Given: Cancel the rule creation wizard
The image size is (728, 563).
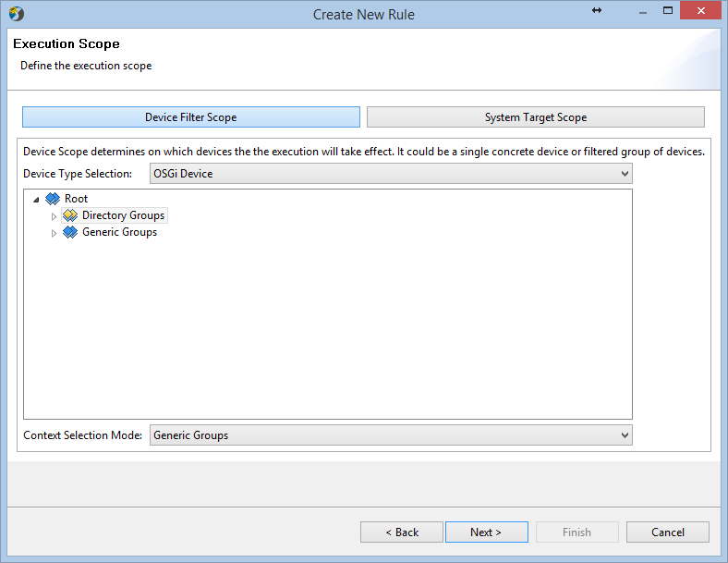Looking at the screenshot, I should 668,532.
